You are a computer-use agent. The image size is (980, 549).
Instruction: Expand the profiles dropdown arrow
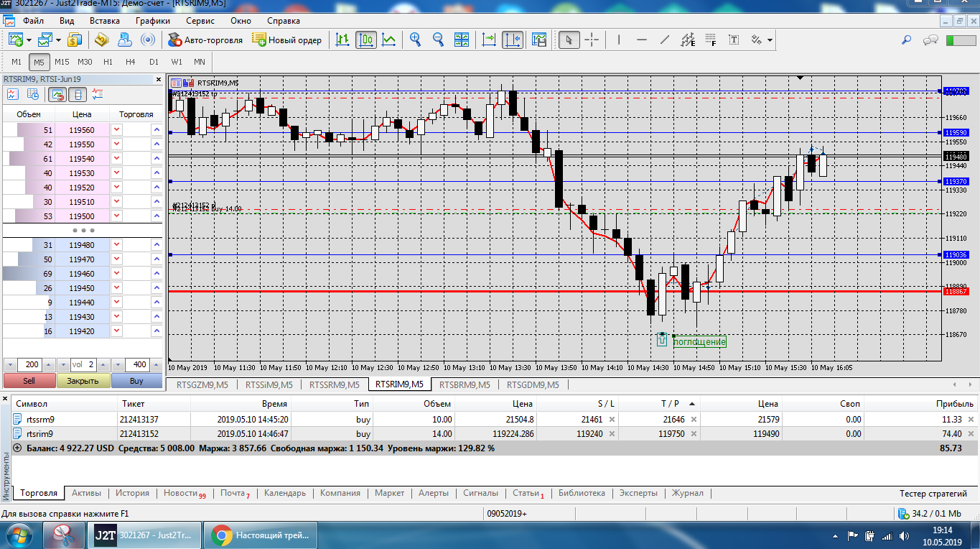click(x=58, y=40)
